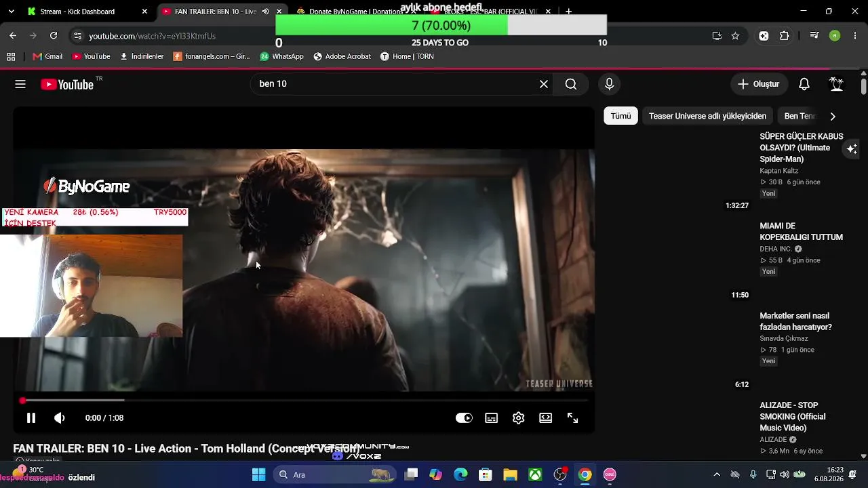This screenshot has width=868, height=488.
Task: Show more filter chips with right chevron
Action: click(833, 116)
